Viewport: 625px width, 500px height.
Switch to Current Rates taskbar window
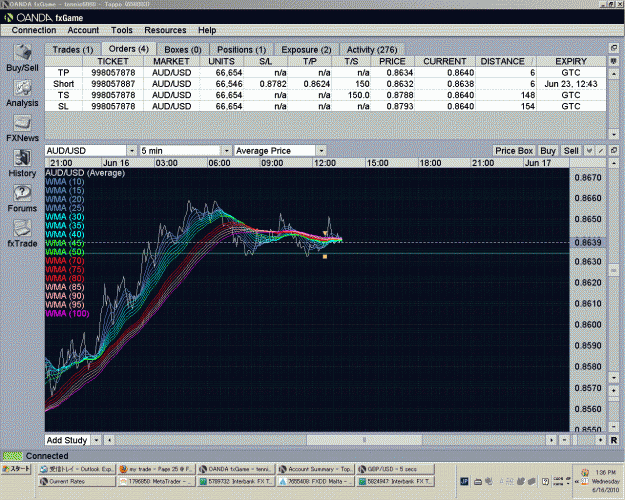(77, 481)
